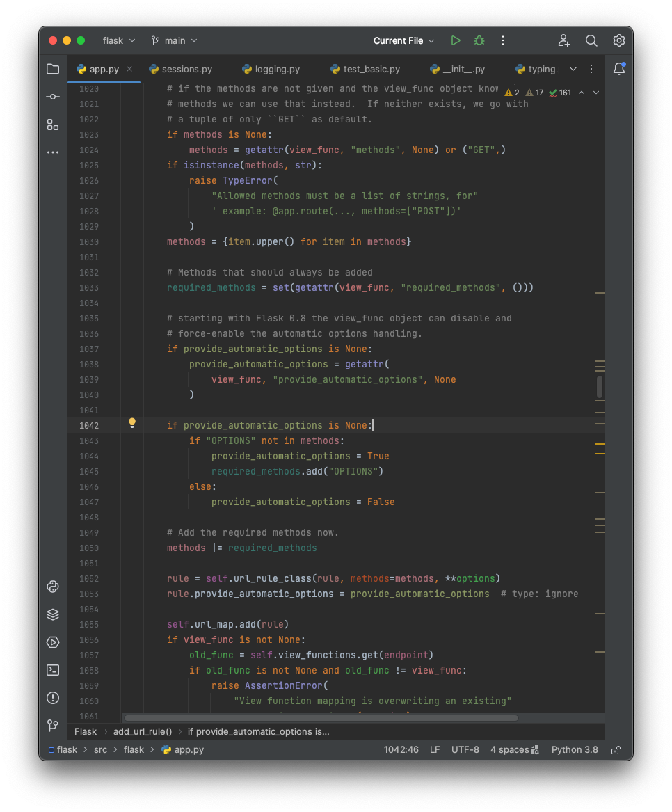
Task: Open the Project tool window folder icon
Action: (x=53, y=69)
